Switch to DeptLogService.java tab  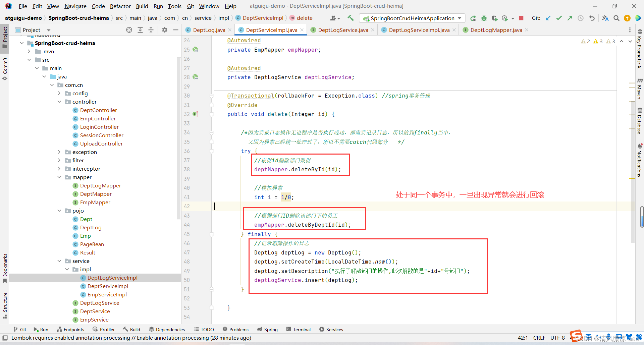click(343, 30)
